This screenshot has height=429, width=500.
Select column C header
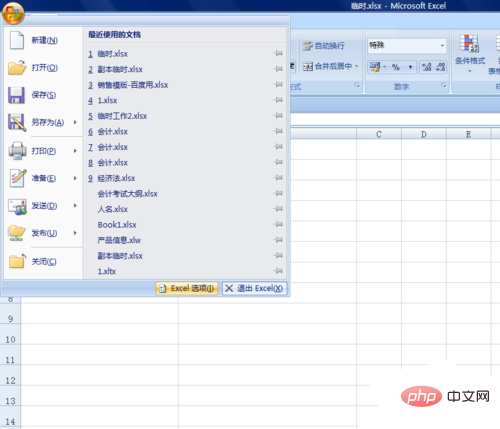(x=379, y=134)
